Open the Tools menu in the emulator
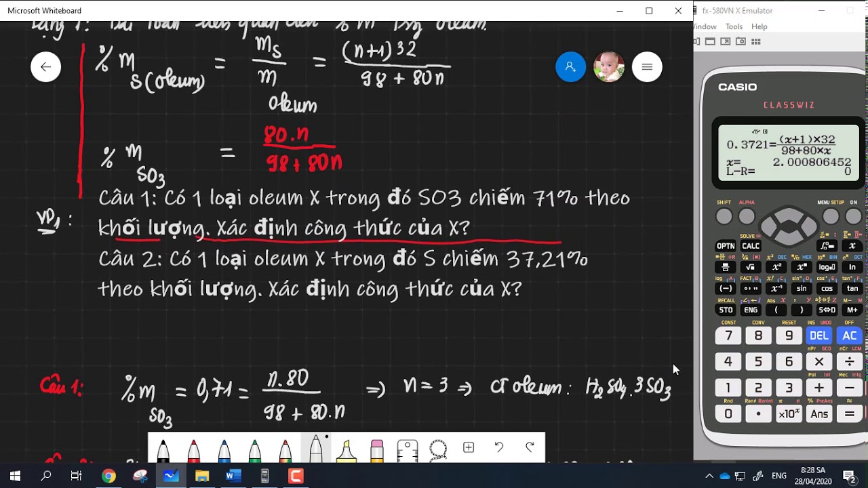The height and width of the screenshot is (488, 868). click(x=734, y=26)
